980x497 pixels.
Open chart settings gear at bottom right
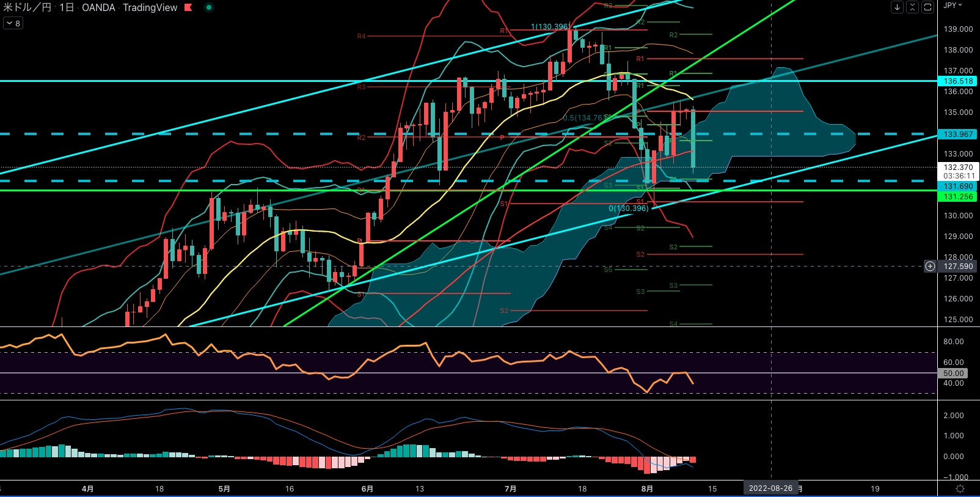[x=960, y=488]
